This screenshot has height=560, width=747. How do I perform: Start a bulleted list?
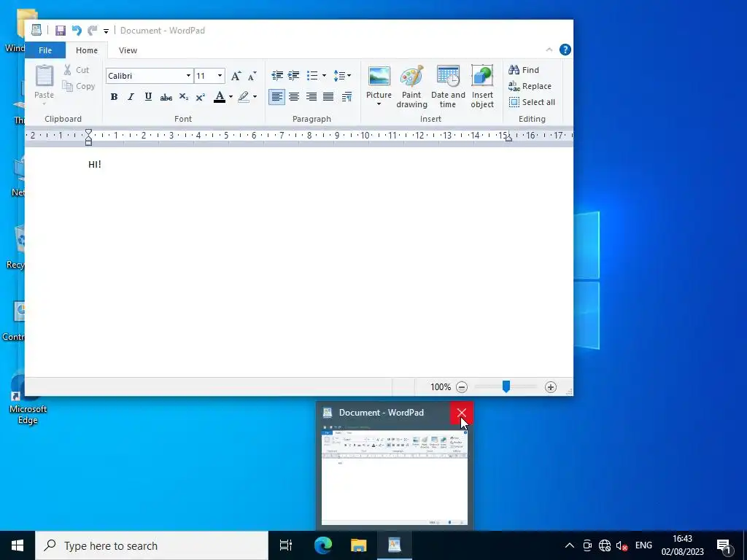312,75
